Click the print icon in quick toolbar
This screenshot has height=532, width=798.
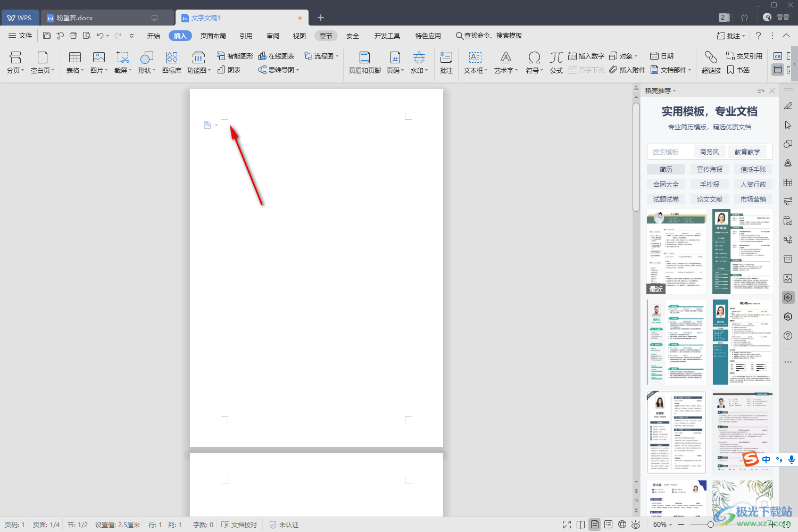tap(73, 36)
